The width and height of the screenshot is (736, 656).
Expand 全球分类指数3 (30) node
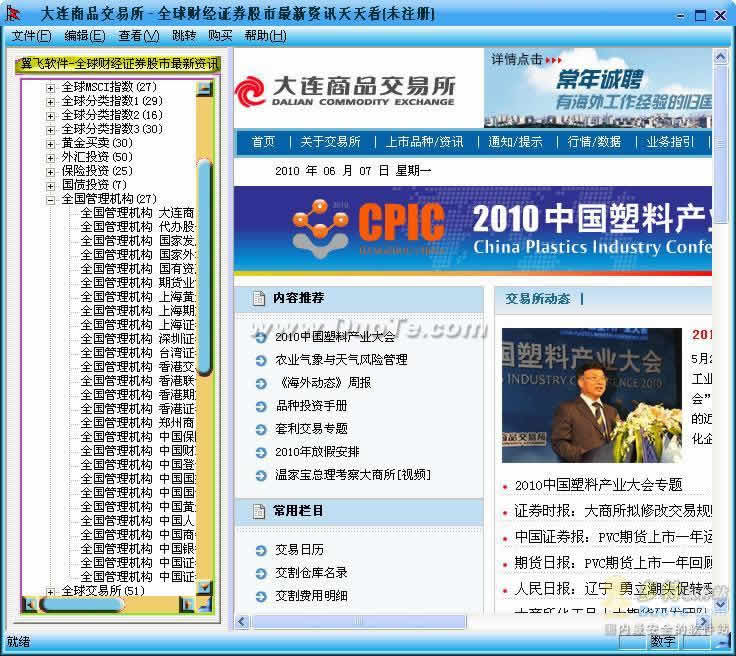pos(51,130)
